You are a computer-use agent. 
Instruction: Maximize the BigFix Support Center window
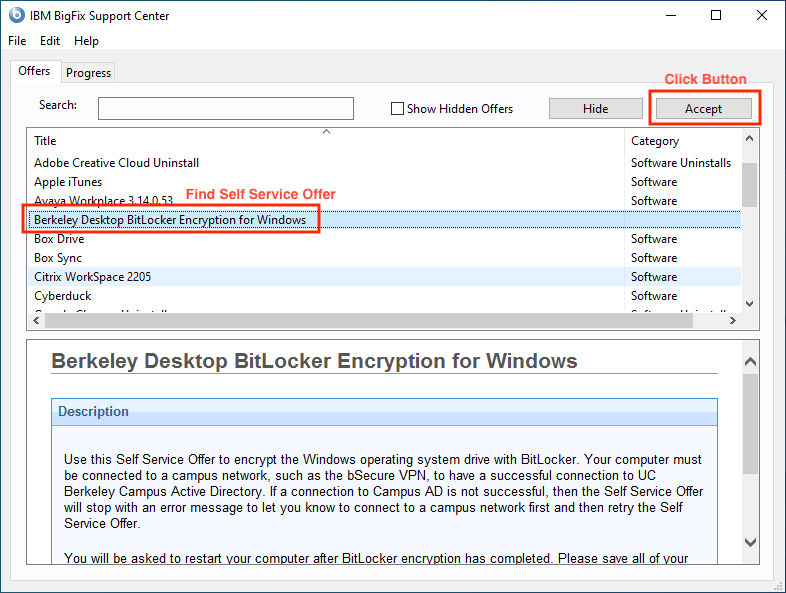pos(716,16)
